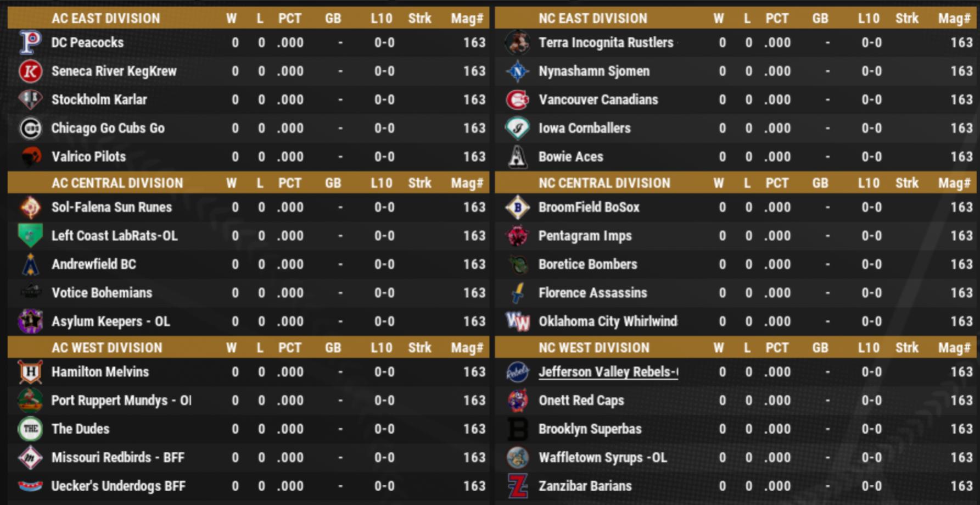The image size is (980, 505).
Task: Click the Seneca River KegKrew logo
Action: click(30, 71)
